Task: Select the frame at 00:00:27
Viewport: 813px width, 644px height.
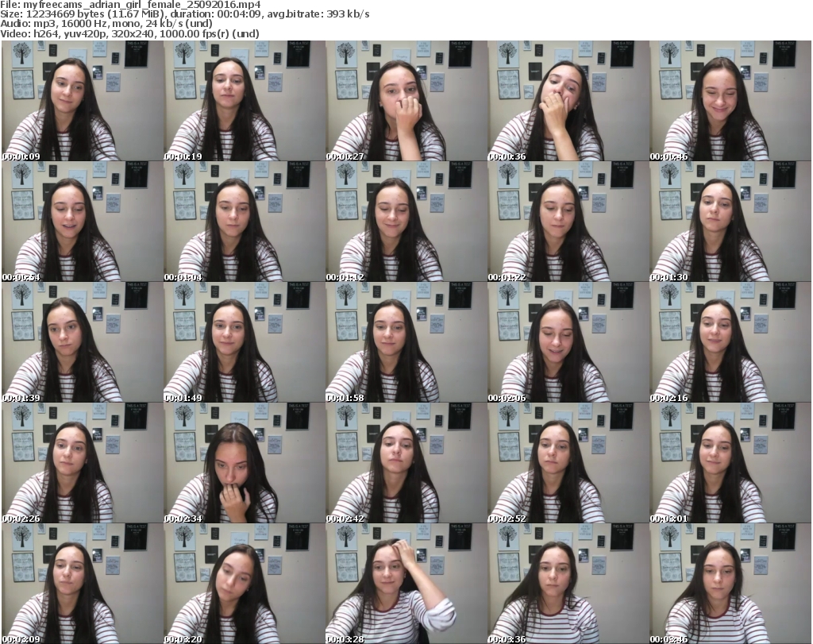Action: (x=406, y=101)
